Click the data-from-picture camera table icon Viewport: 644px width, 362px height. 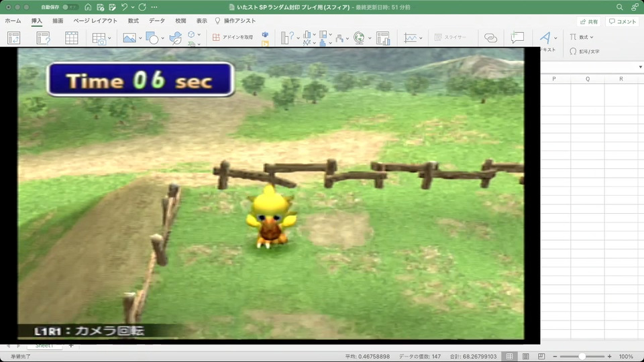(99, 38)
